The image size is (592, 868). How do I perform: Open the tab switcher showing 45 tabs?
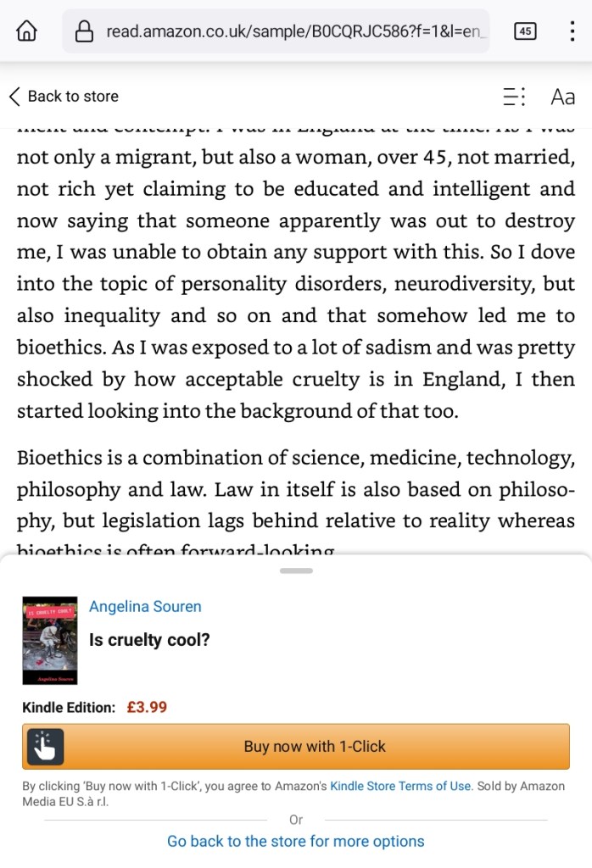(525, 32)
